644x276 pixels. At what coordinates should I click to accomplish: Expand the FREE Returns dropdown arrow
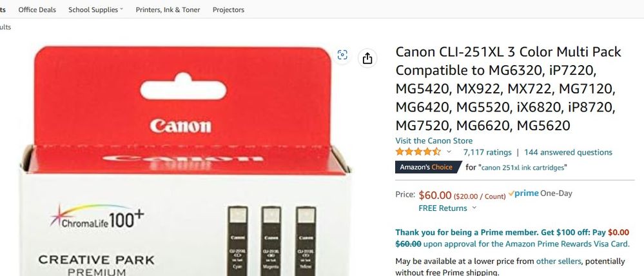tap(474, 208)
